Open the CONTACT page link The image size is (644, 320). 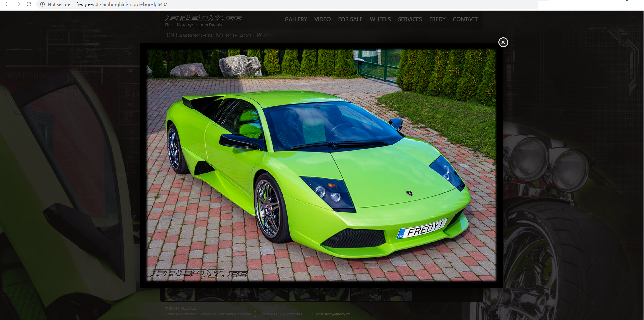[465, 19]
